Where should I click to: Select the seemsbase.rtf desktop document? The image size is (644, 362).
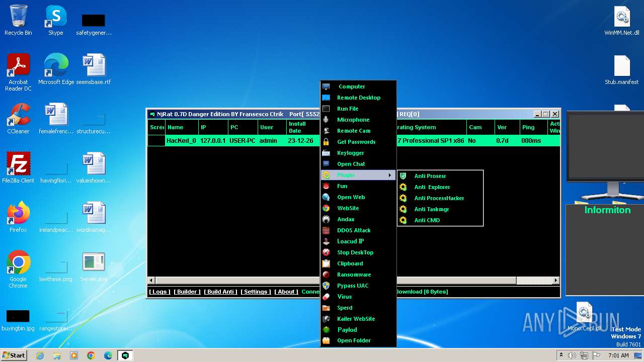coord(94,70)
